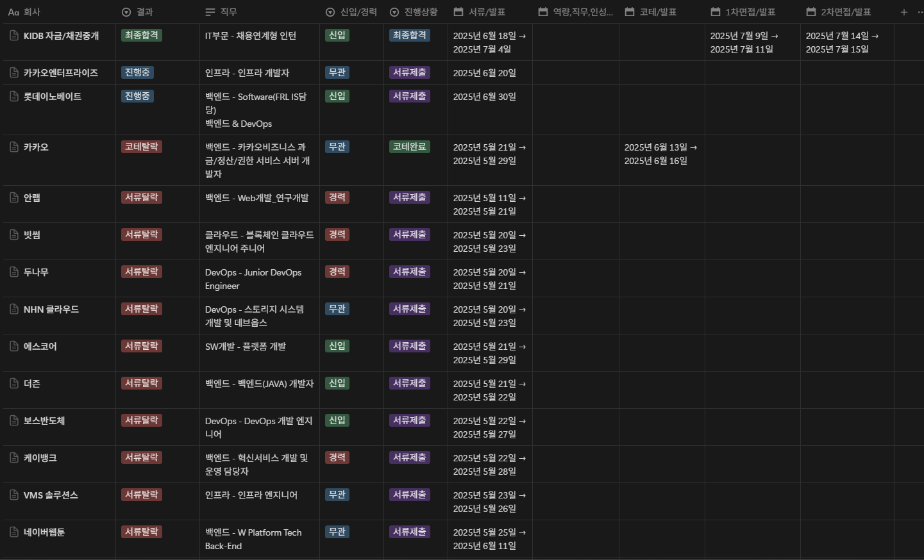Image resolution: width=924 pixels, height=560 pixels.
Task: Open the 롯데이노베이트 page
Action: point(53,97)
